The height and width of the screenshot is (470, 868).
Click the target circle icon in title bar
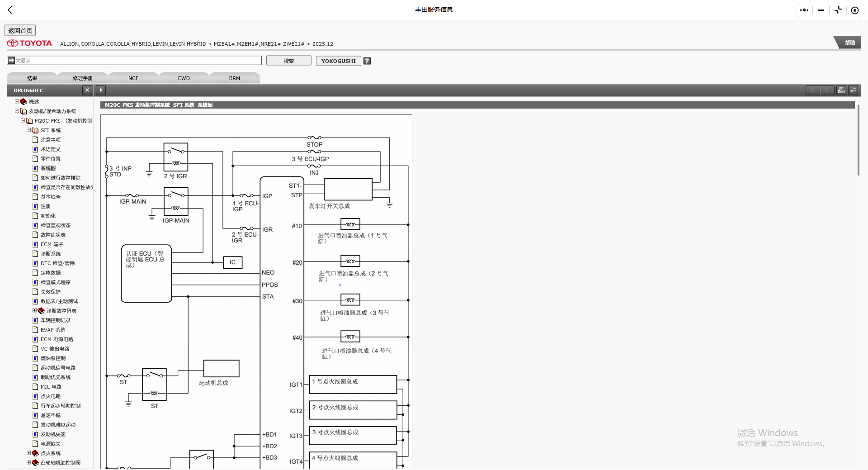pyautogui.click(x=855, y=10)
